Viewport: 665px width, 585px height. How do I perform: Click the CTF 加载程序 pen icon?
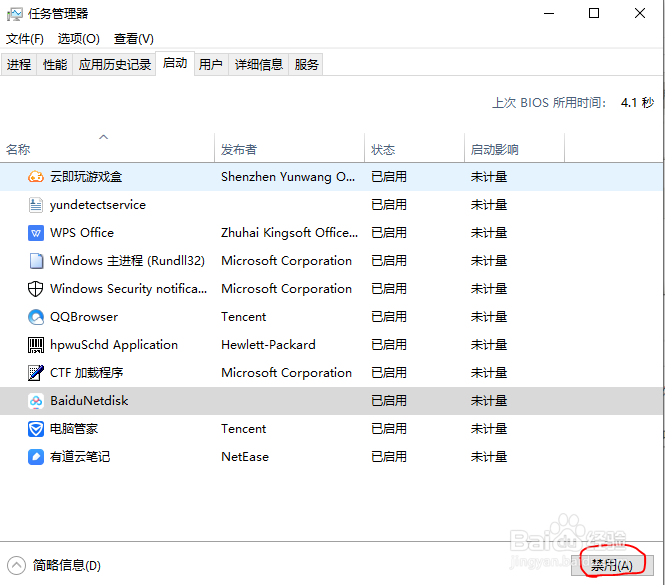point(36,373)
